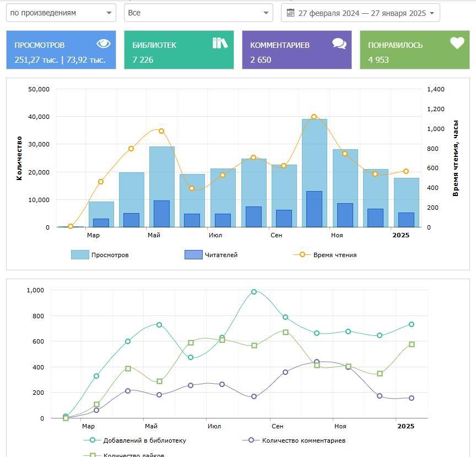Click the books icon on Библиотек card
This screenshot has width=476, height=457.
pos(220,43)
